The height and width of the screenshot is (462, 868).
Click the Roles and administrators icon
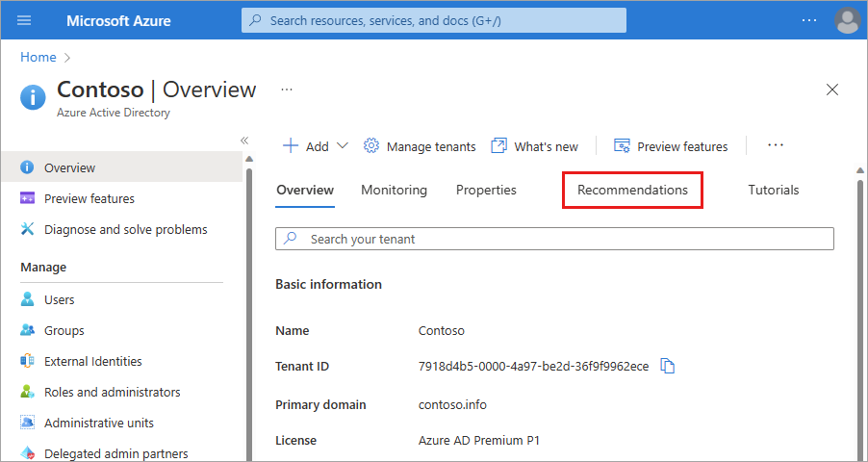27,392
